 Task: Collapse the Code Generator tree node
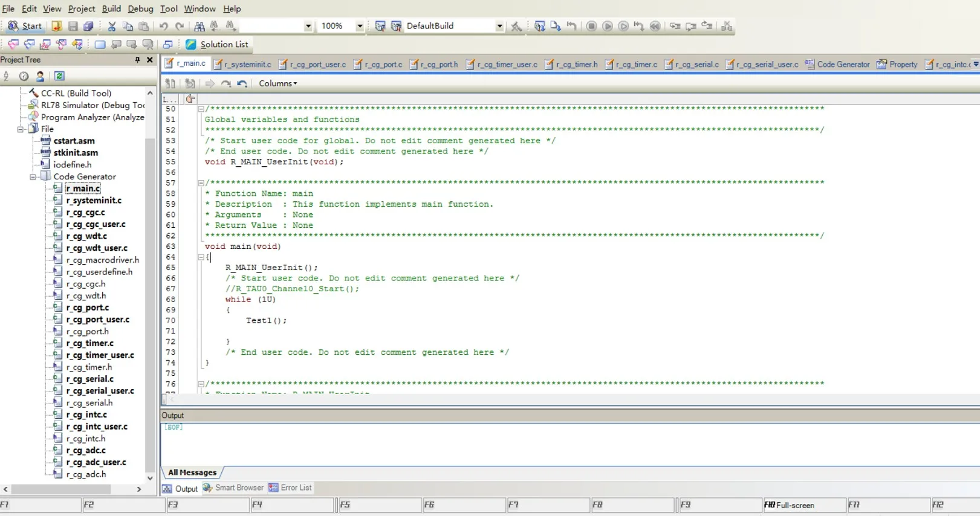point(33,177)
